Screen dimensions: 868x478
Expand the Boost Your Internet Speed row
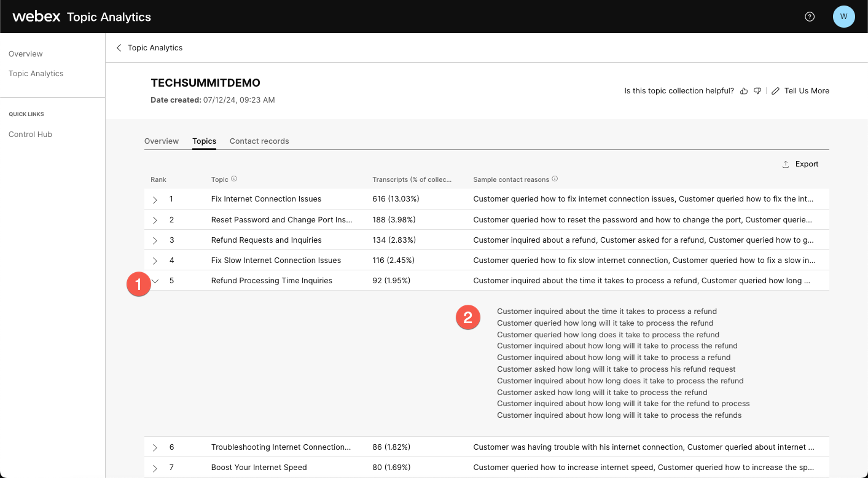click(x=155, y=468)
